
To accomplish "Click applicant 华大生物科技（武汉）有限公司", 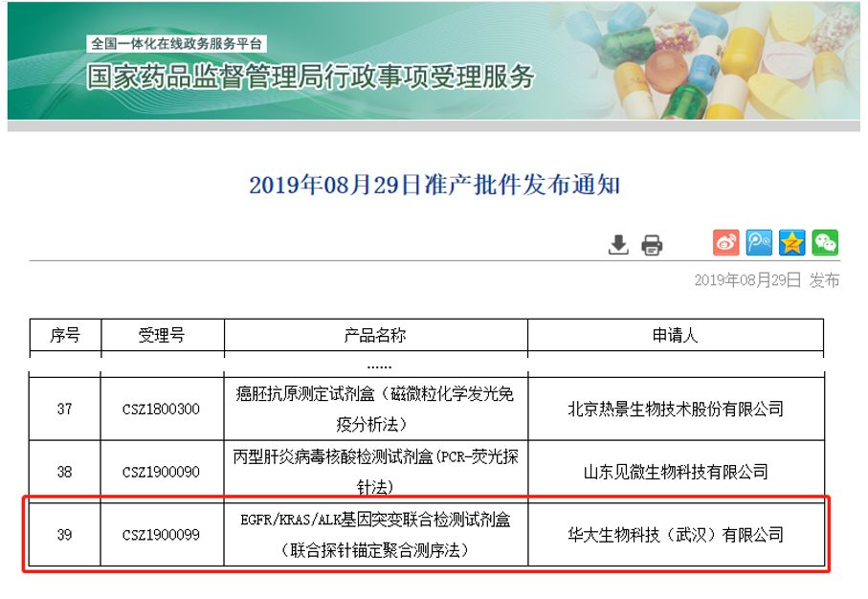I will [675, 535].
